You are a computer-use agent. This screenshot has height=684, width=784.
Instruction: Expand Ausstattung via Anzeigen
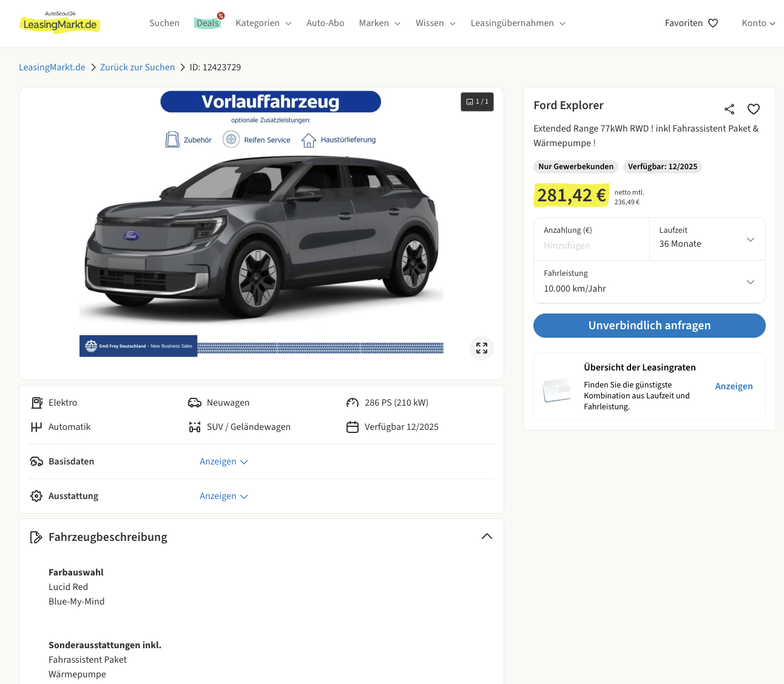[x=223, y=496]
